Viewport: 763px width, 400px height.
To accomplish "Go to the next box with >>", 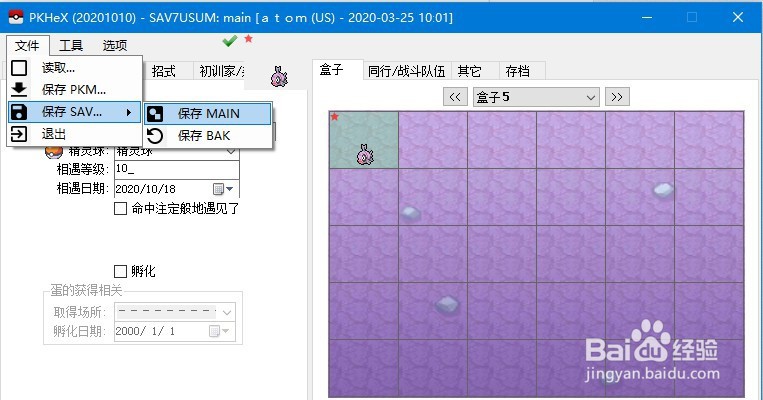I will click(617, 97).
